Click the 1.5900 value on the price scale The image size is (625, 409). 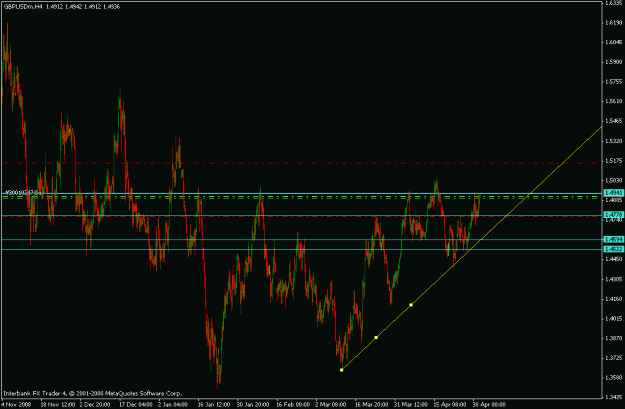[613, 62]
